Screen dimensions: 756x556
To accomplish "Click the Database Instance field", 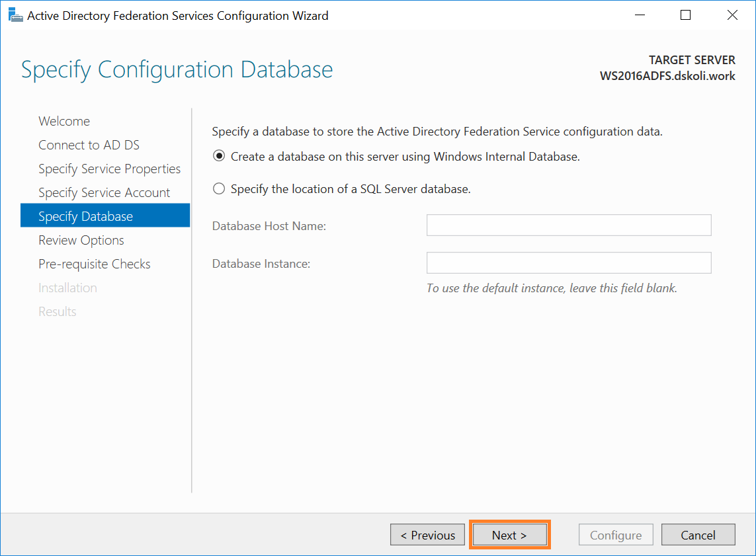I will coord(569,262).
